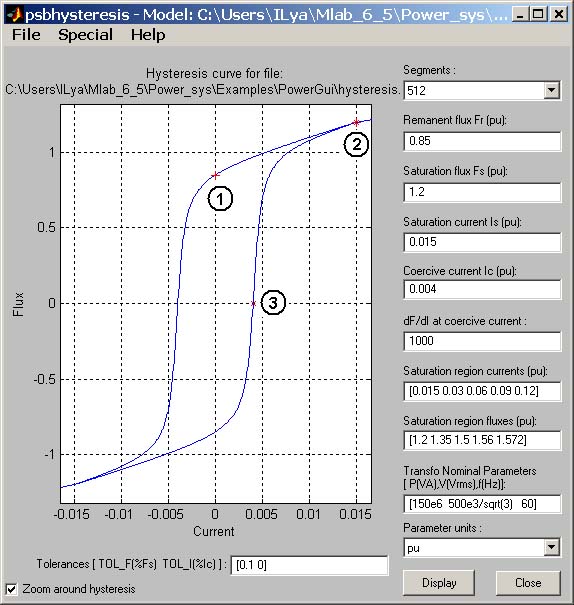The image size is (574, 605).
Task: Click the red remanent flux marker on curve
Action: click(216, 175)
